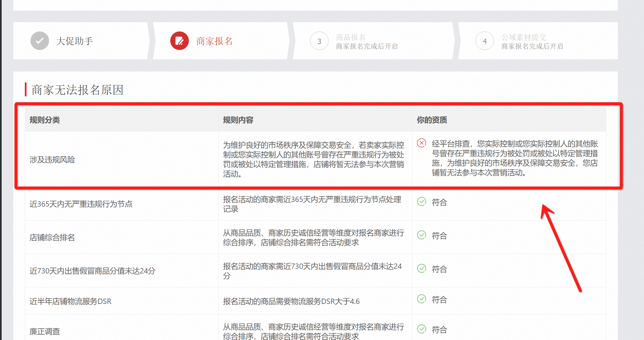The image size is (644, 340).
Task: Open the 大促助手 step tab
Action: pos(81,41)
